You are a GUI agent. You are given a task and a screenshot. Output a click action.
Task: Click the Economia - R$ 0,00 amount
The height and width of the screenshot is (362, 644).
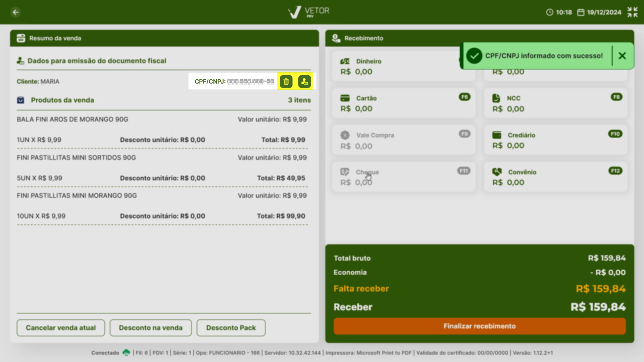(608, 272)
